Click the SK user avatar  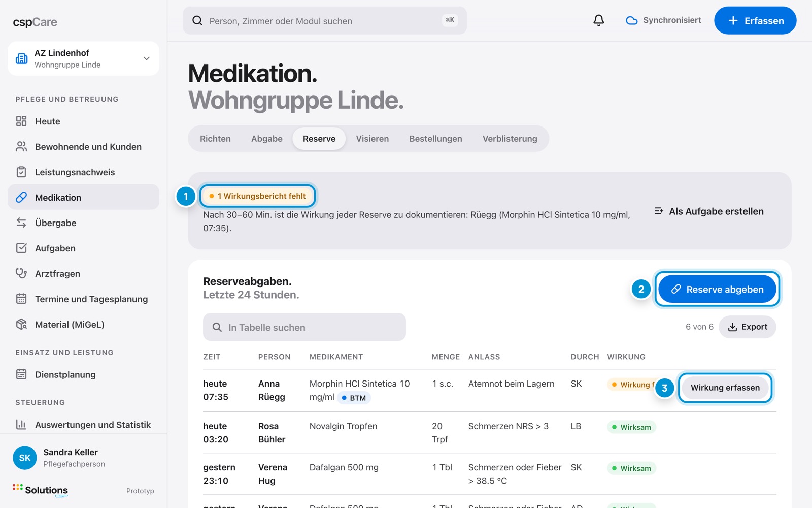coord(25,458)
